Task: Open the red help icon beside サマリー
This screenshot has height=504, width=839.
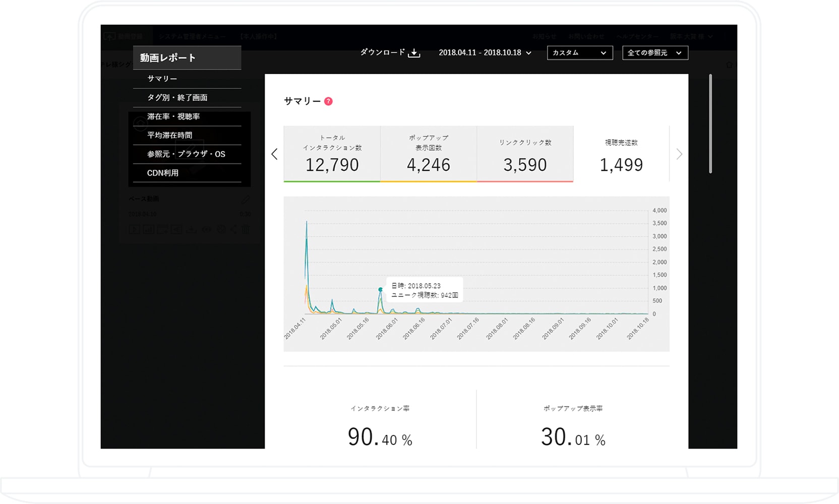Action: (328, 101)
